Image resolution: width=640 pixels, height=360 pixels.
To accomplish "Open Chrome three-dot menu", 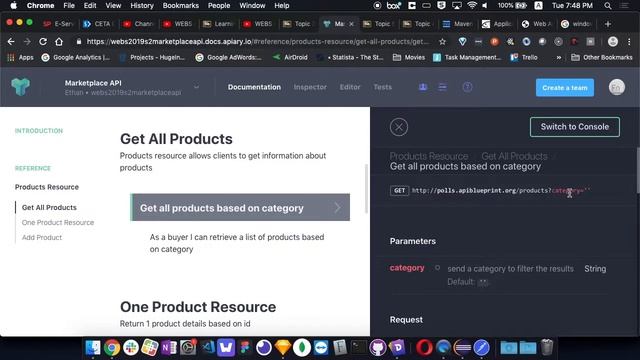I will [x=629, y=42].
